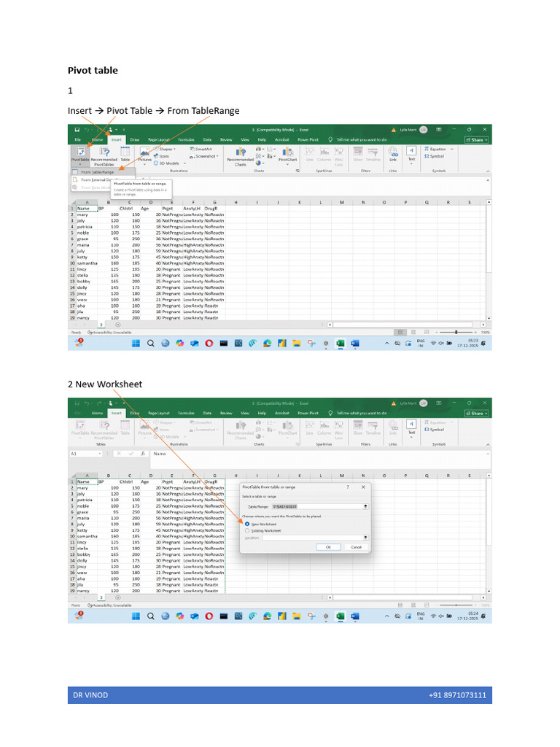Open the Name Box dropdown next to A1
The image size is (560, 747).
click(100, 454)
